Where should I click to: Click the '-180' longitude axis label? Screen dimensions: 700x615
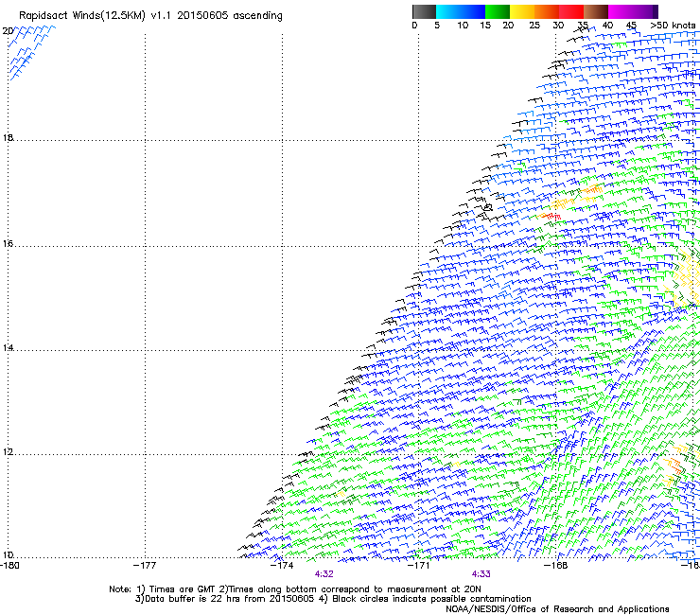[9, 566]
